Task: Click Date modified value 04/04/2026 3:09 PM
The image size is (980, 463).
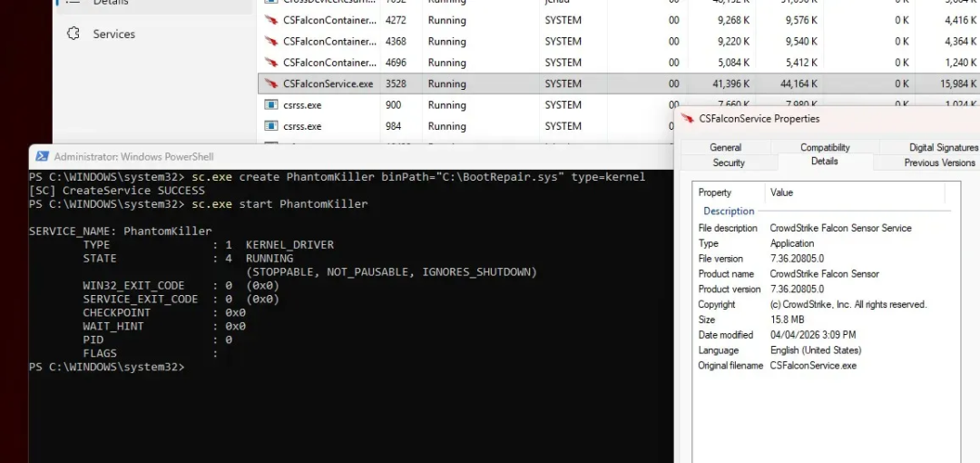Action: click(813, 335)
